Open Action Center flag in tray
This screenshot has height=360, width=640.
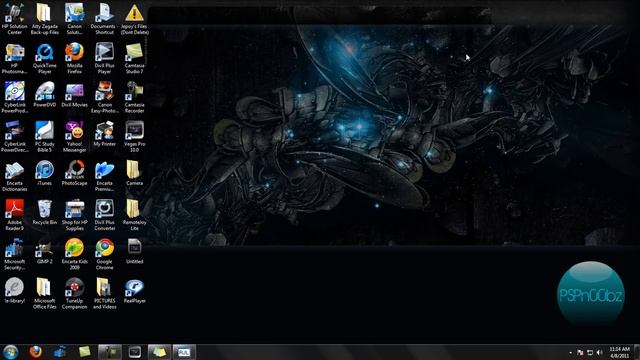pos(580,352)
